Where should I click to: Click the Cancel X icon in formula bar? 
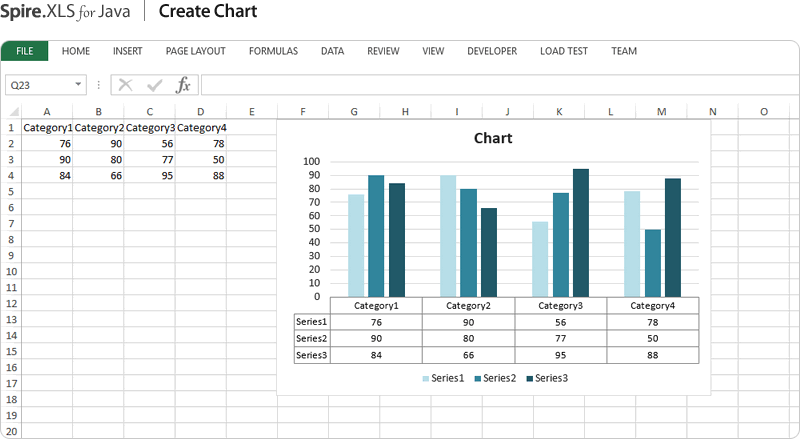pyautogui.click(x=126, y=85)
